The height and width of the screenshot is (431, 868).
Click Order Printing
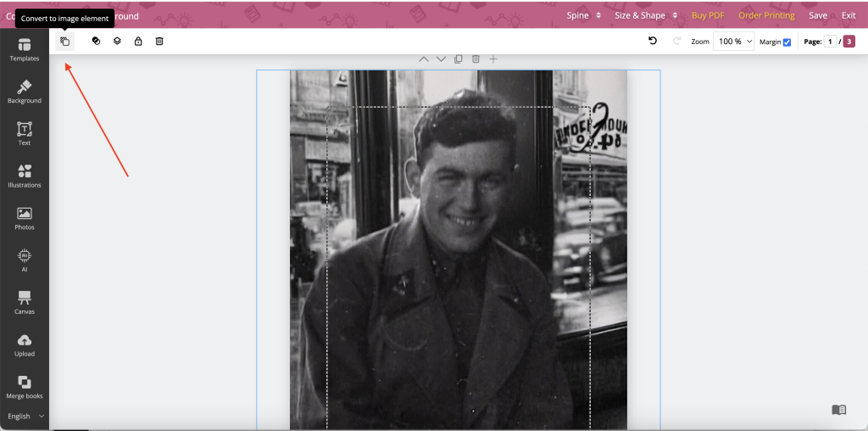[x=766, y=15]
